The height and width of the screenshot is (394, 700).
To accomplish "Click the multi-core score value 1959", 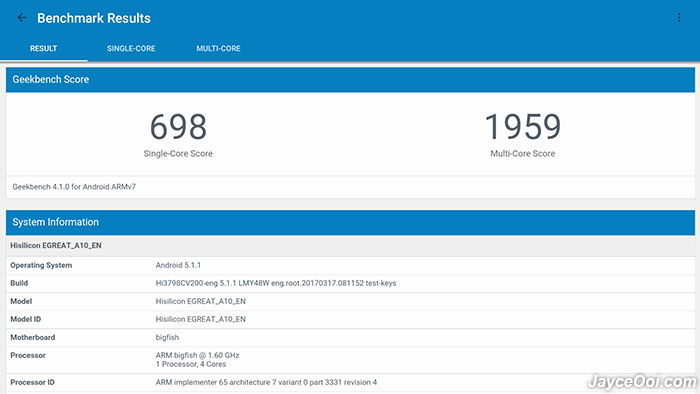I will (523, 127).
